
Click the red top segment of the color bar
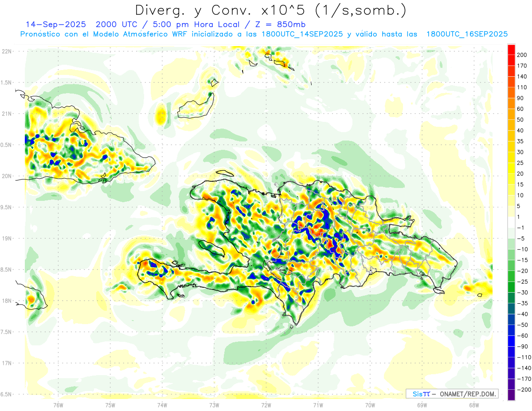tap(512, 50)
